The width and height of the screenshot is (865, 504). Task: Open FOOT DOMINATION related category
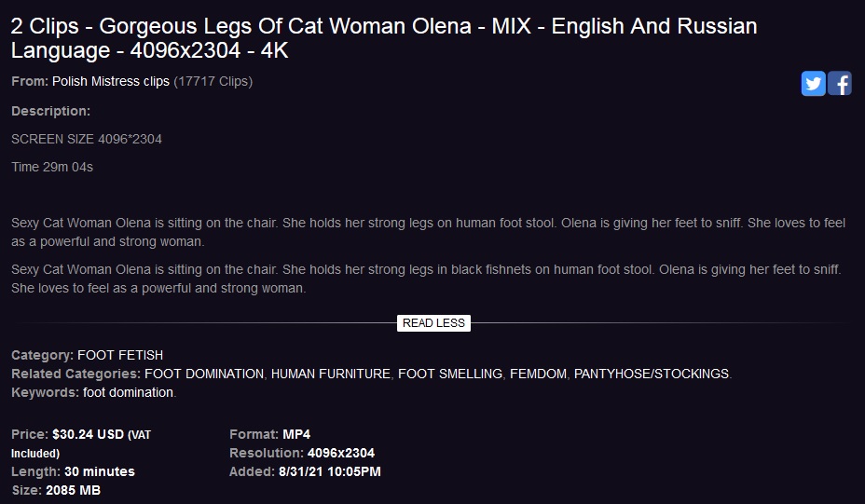(x=204, y=374)
